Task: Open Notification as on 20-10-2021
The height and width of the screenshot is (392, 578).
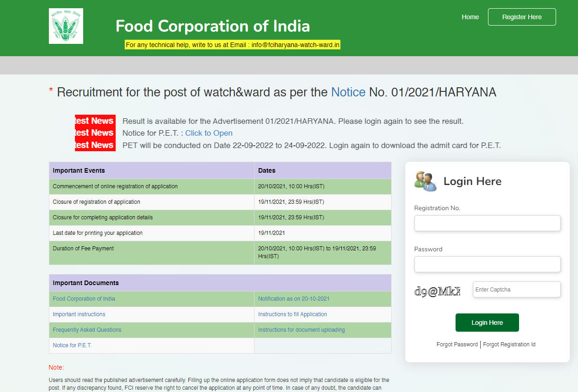Action: coord(294,299)
